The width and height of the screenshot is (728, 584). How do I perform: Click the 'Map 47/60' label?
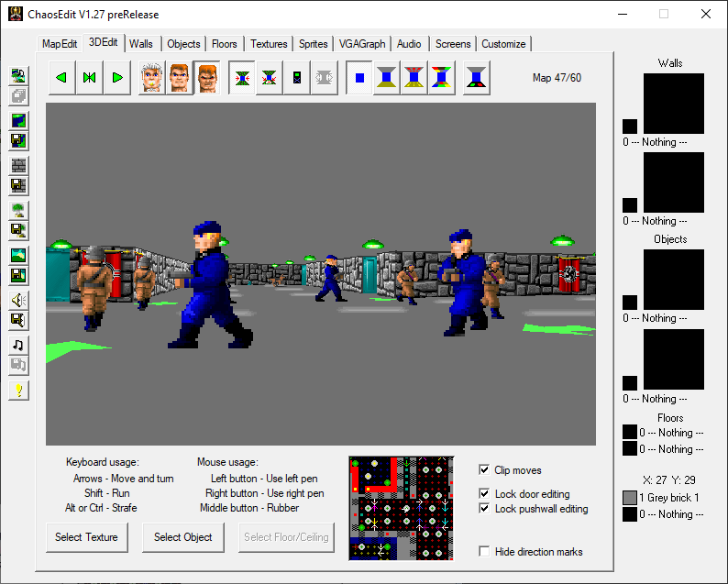click(557, 78)
